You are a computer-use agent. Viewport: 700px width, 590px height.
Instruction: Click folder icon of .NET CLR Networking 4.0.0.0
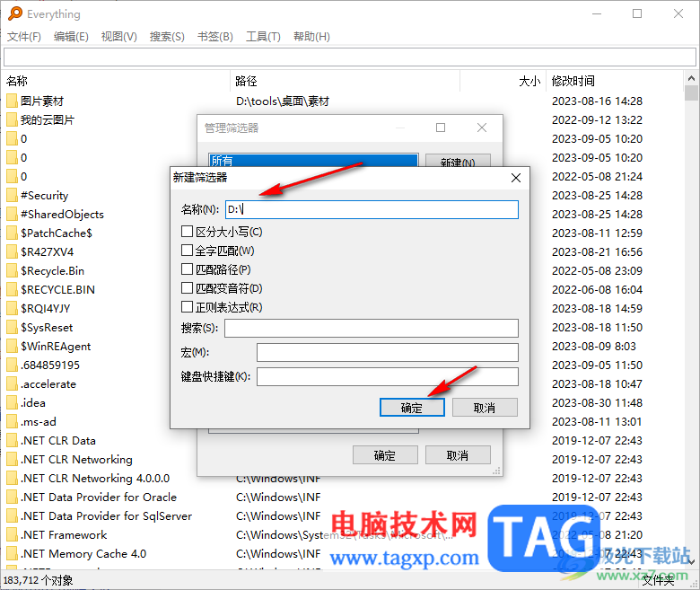12,479
